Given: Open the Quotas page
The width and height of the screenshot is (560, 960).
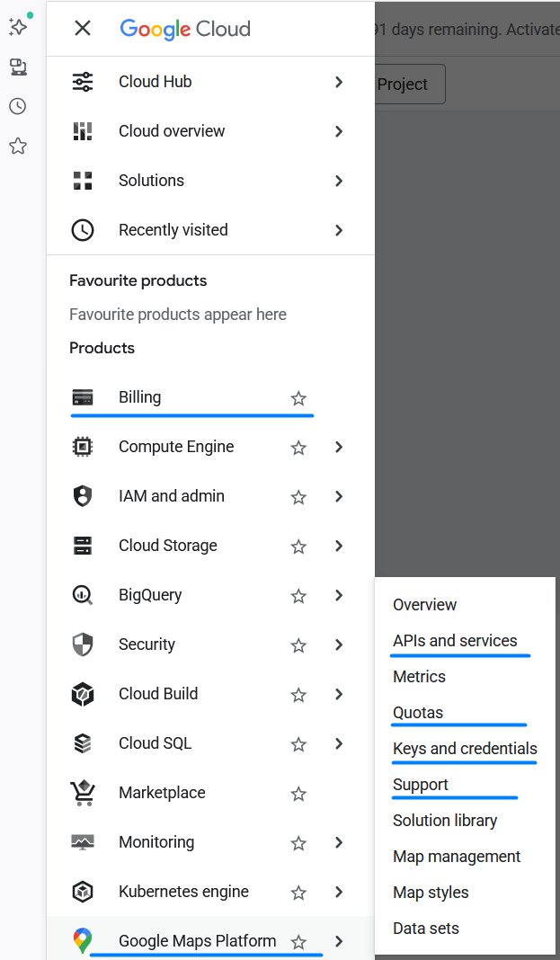Looking at the screenshot, I should pyautogui.click(x=417, y=712).
